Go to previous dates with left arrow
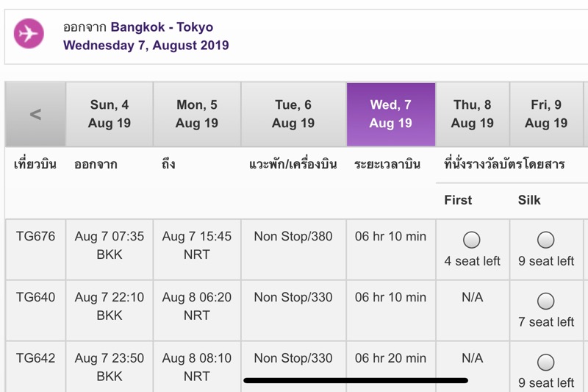 (35, 114)
